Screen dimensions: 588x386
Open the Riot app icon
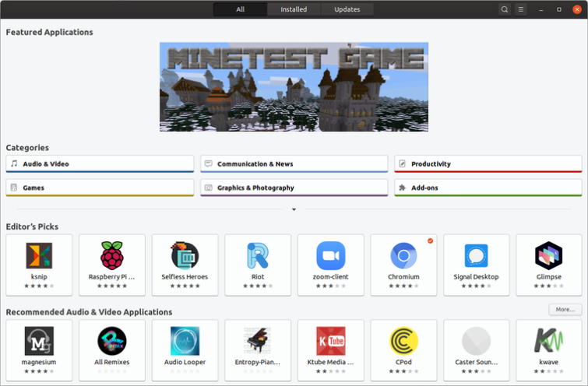click(258, 255)
